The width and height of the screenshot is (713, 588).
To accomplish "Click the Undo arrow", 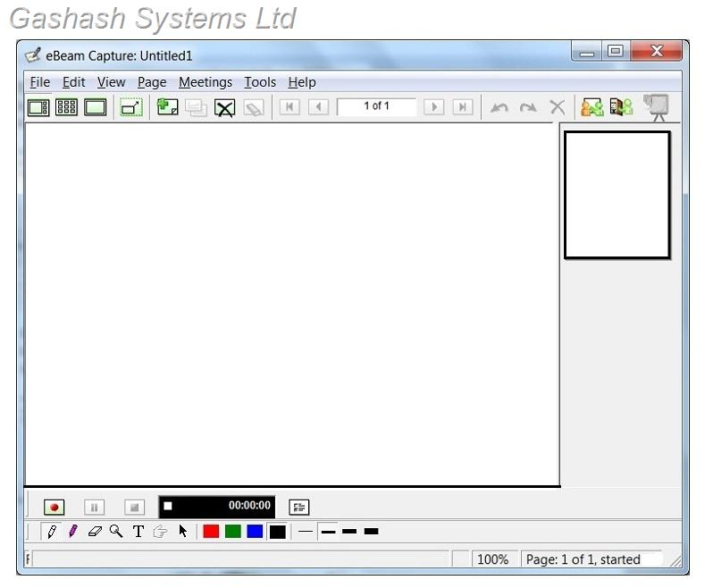I will [499, 108].
